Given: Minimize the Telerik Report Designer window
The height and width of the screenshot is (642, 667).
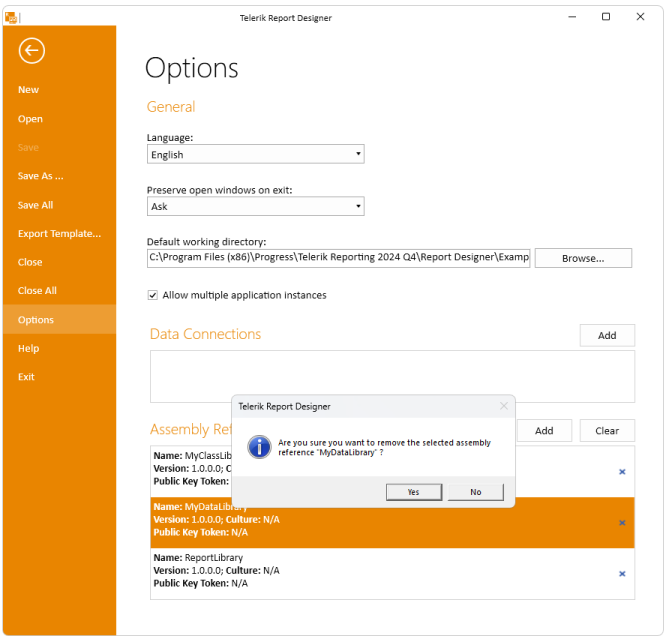Looking at the screenshot, I should 572,17.
